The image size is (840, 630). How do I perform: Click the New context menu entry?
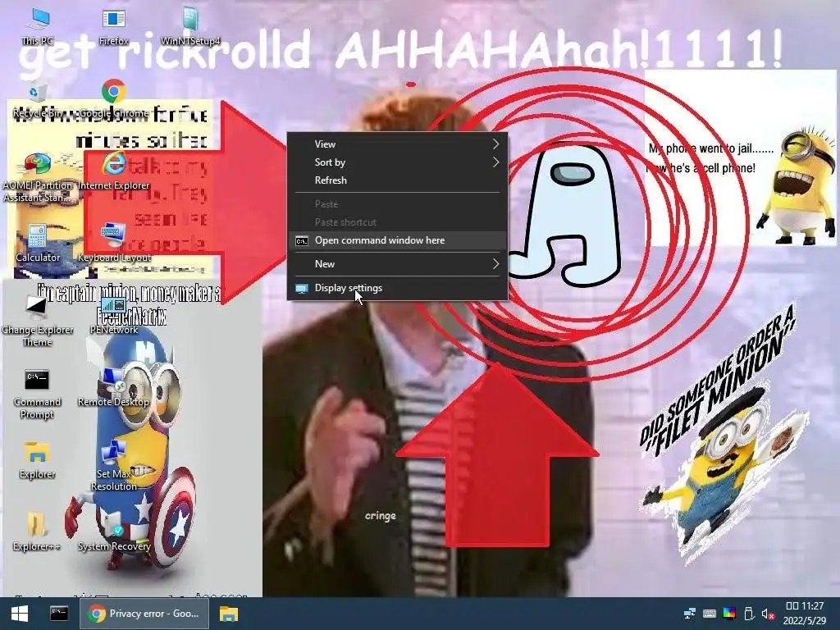398,263
